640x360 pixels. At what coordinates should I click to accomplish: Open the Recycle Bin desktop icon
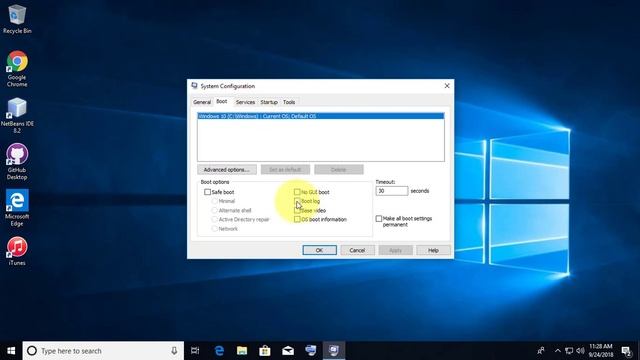[17, 19]
